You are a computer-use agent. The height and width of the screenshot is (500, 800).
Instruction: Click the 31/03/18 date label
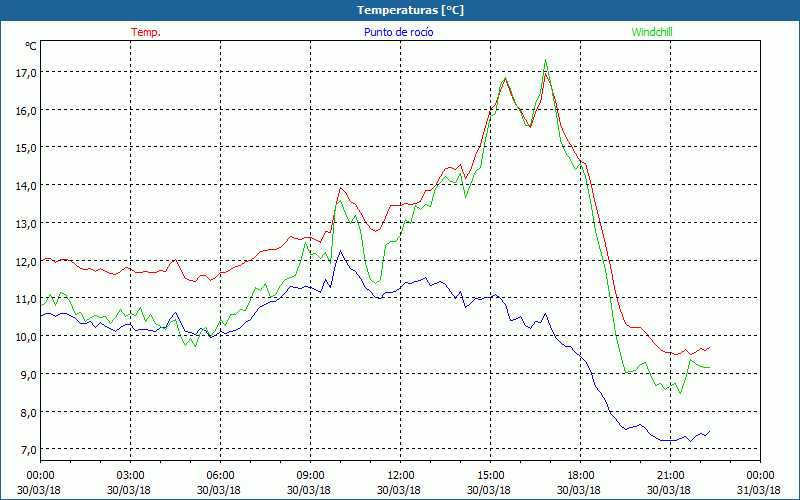(760, 490)
